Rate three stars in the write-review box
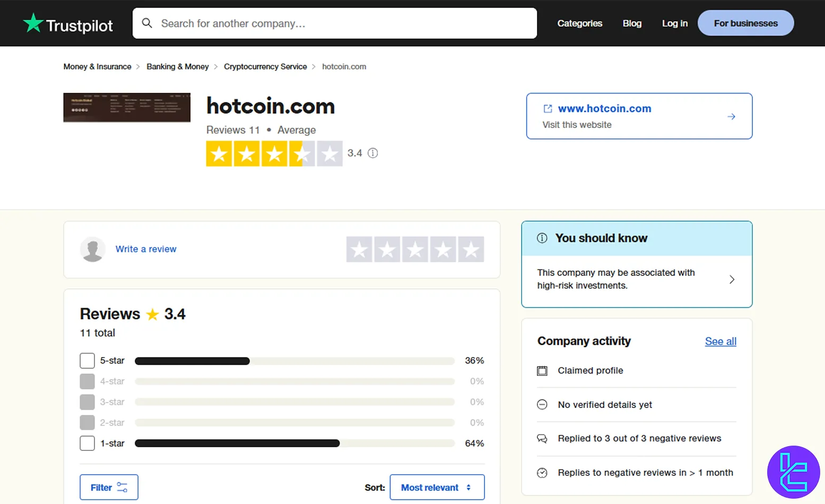Screen dimensions: 825x504 415,249
